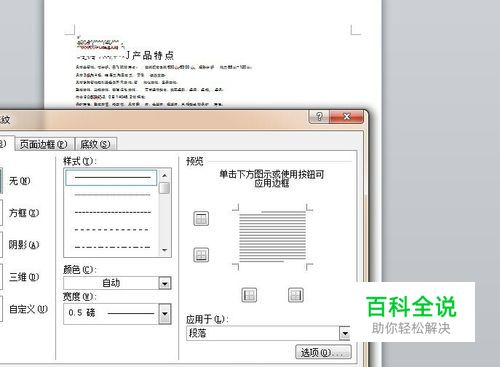
Task: Choose the thin gray line style
Action: pyautogui.click(x=112, y=195)
